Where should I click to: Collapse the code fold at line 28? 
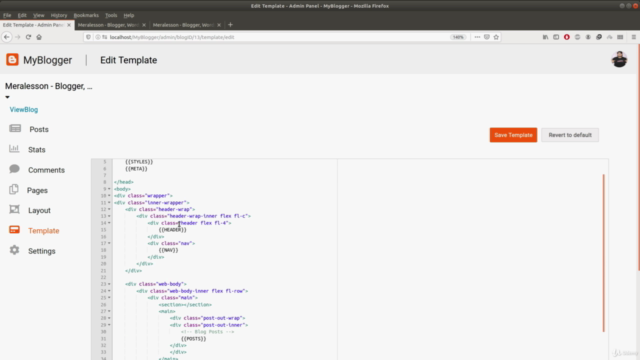click(x=109, y=318)
